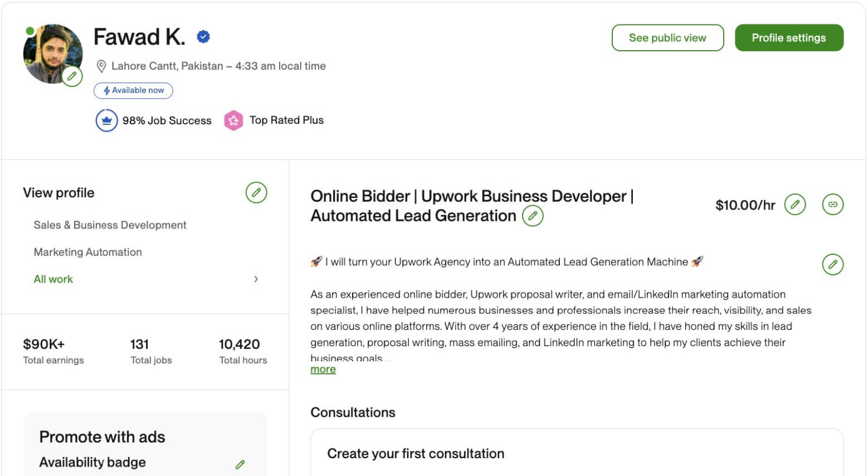Click the blue verified badge beside Fawad K.

pos(202,36)
